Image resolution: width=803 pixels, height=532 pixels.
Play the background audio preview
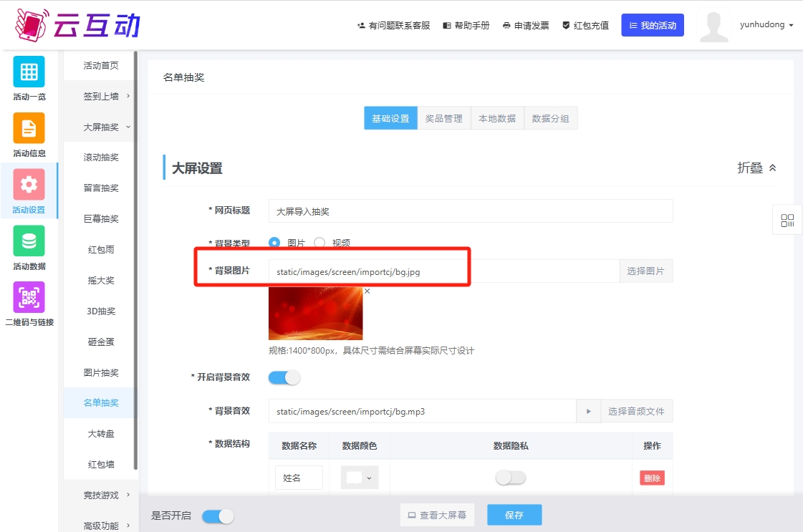tap(588, 412)
